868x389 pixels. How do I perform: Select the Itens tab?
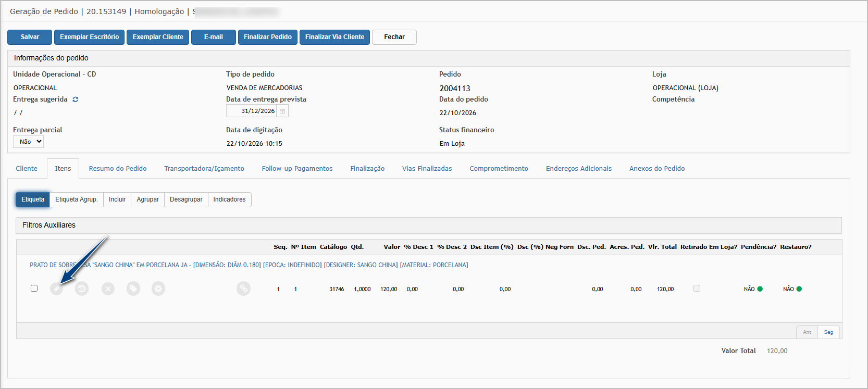[x=63, y=169]
